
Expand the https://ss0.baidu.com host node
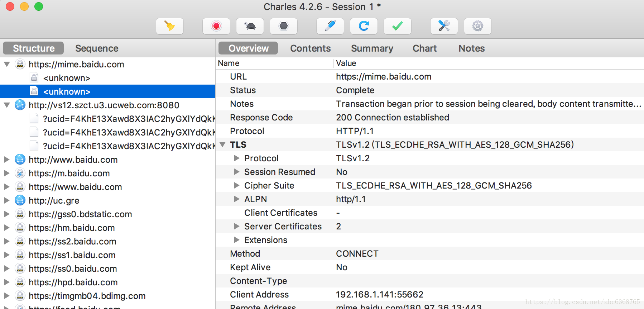[7, 268]
